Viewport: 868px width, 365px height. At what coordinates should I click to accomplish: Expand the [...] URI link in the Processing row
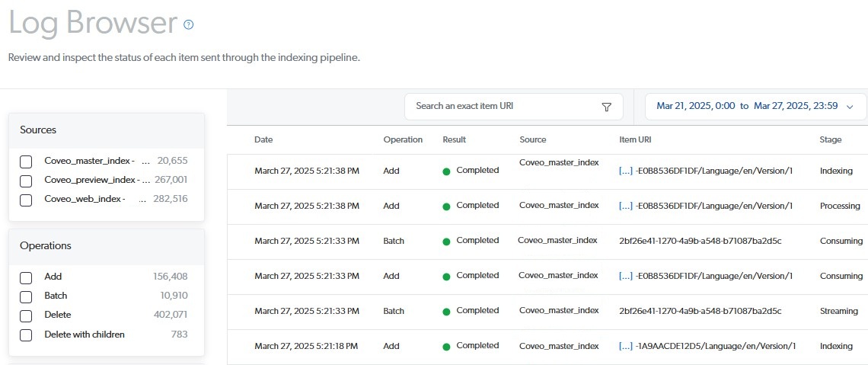(626, 206)
